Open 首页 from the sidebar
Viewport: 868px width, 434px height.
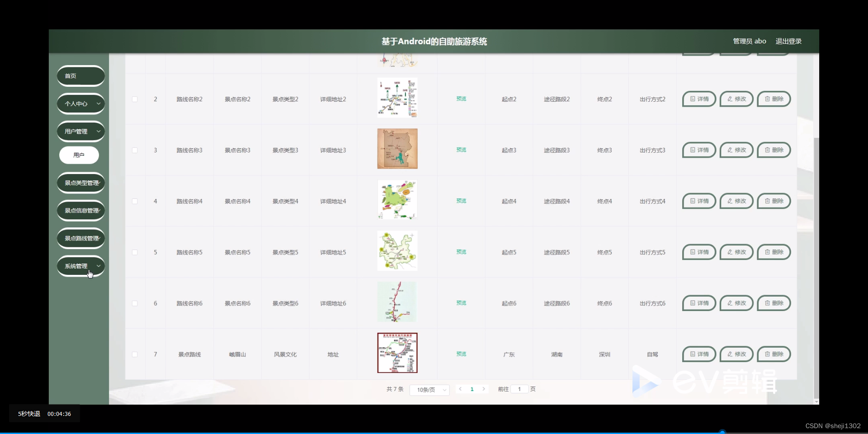tap(80, 75)
